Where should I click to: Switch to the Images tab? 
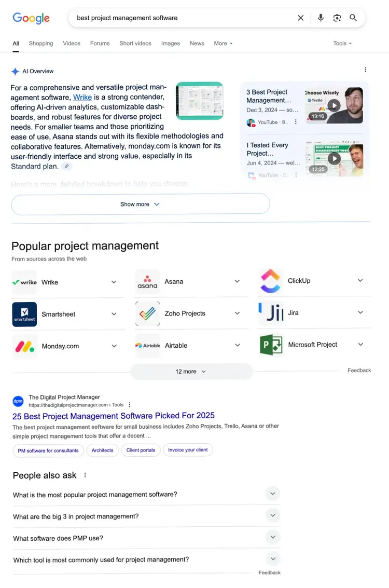click(171, 44)
